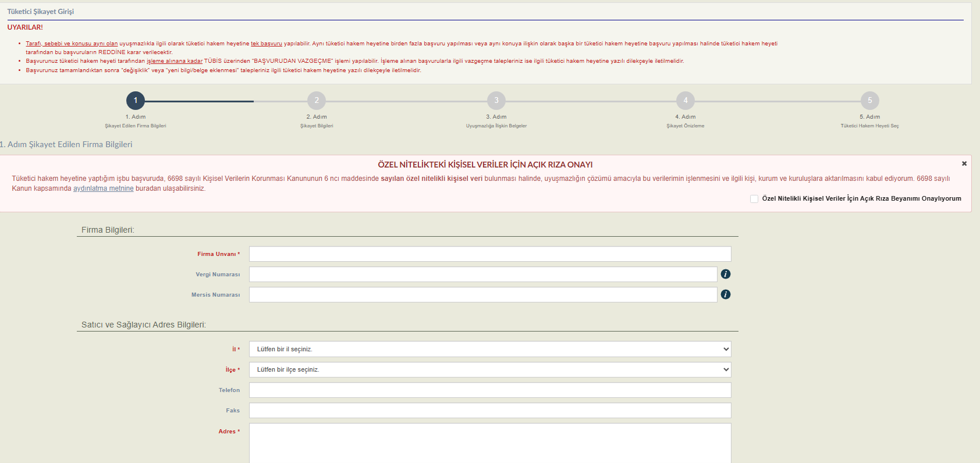Click the Vergi Numarası info icon
The height and width of the screenshot is (463, 980).
pyautogui.click(x=726, y=274)
